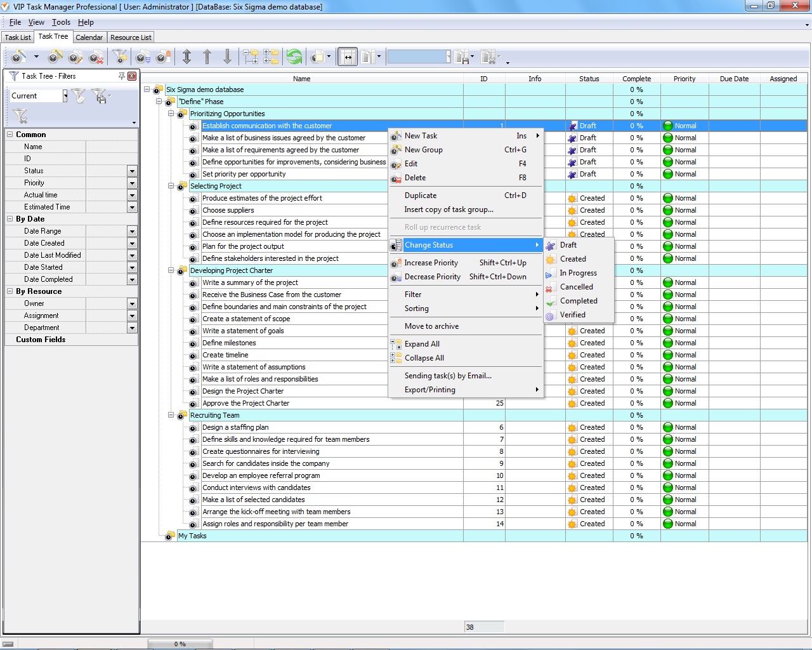This screenshot has width=812, height=650.
Task: Click the Move Up arrow toolbar icon
Action: click(x=207, y=57)
